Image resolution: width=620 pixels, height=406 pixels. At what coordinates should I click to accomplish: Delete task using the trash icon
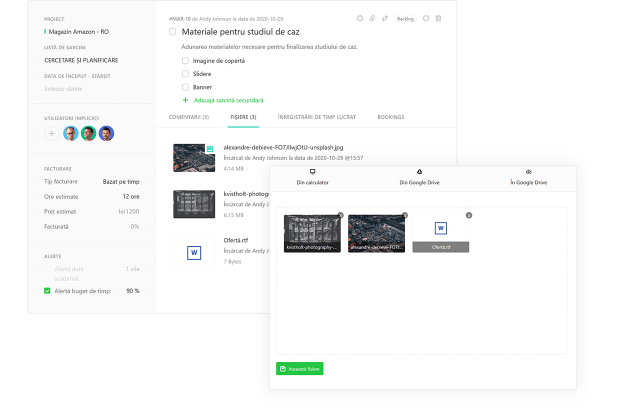coord(438,19)
